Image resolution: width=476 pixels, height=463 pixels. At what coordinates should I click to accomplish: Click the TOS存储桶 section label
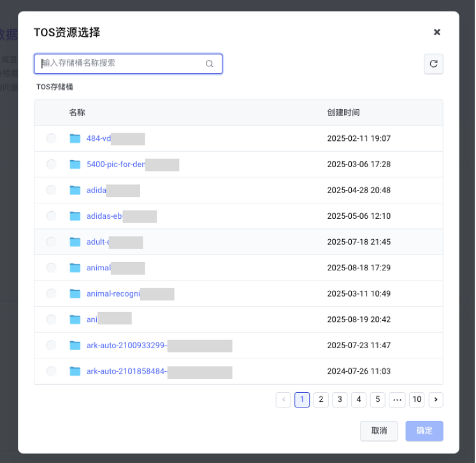pos(55,87)
